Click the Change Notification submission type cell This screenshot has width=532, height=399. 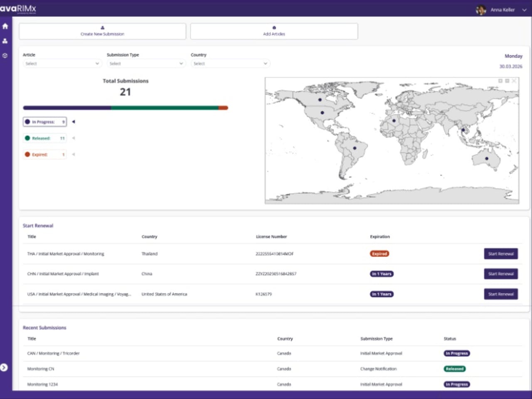pyautogui.click(x=378, y=369)
